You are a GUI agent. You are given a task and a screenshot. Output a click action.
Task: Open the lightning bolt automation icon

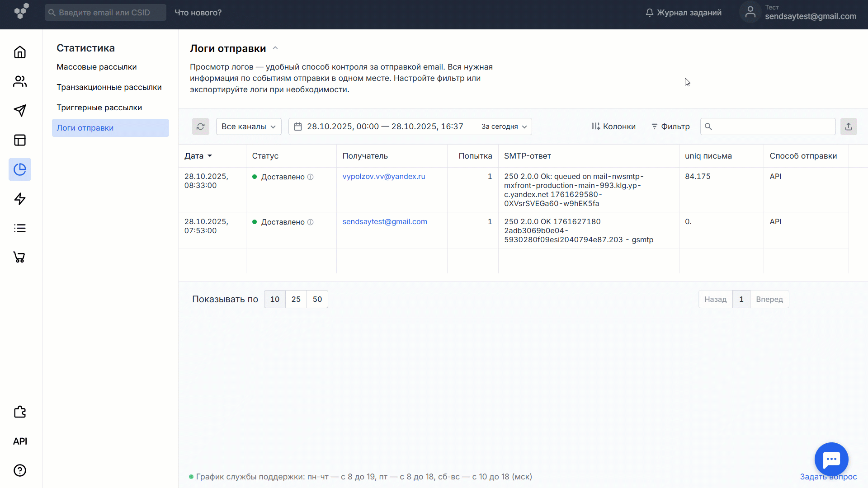click(20, 199)
